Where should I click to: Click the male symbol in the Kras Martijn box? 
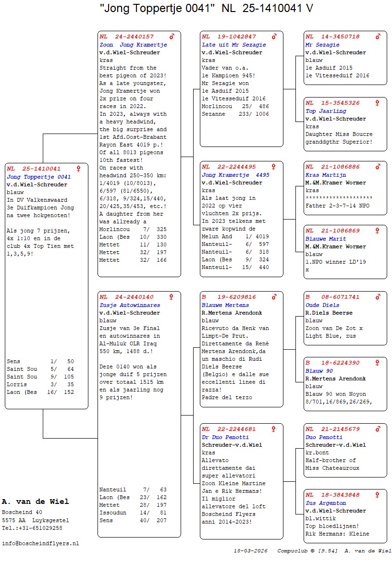coord(378,167)
